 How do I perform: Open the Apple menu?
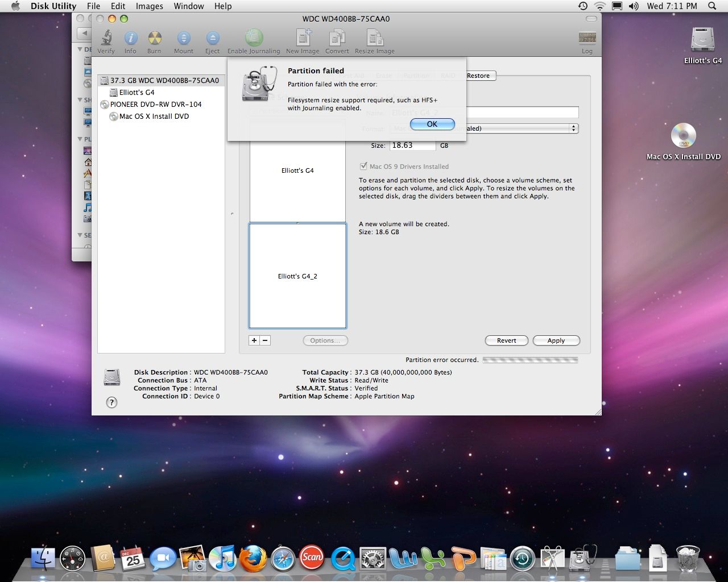pyautogui.click(x=15, y=6)
